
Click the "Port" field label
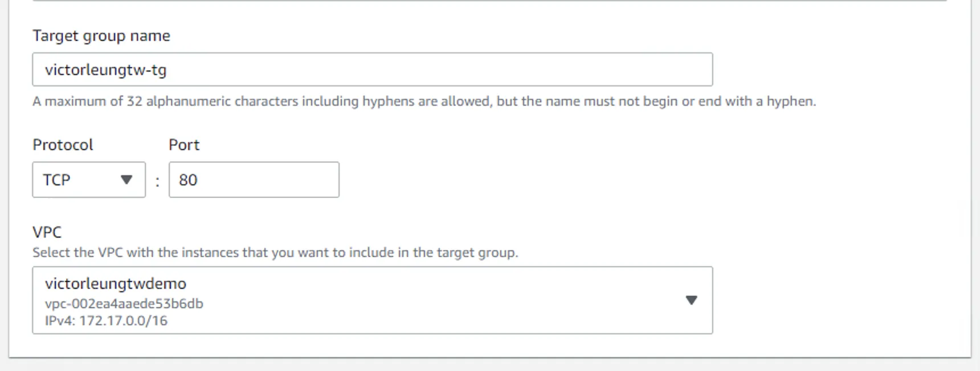(x=184, y=145)
